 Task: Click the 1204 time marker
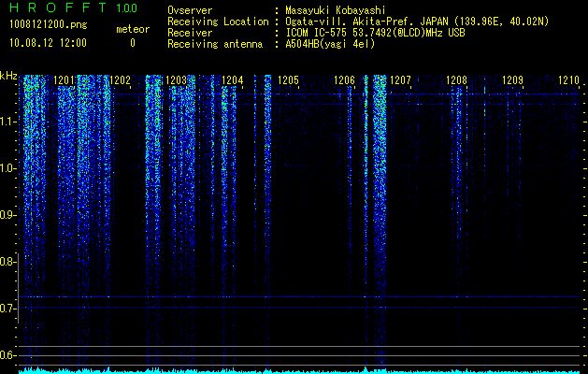pyautogui.click(x=233, y=80)
